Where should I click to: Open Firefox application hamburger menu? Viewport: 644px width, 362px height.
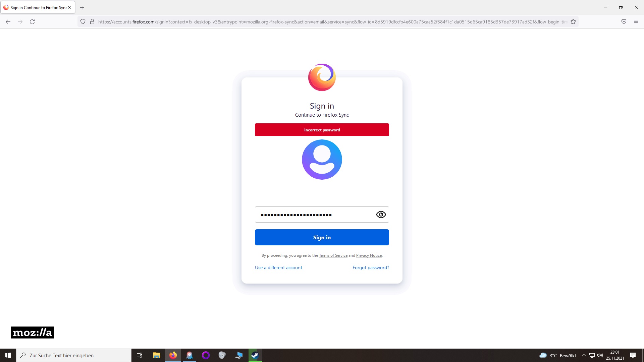coord(636,22)
